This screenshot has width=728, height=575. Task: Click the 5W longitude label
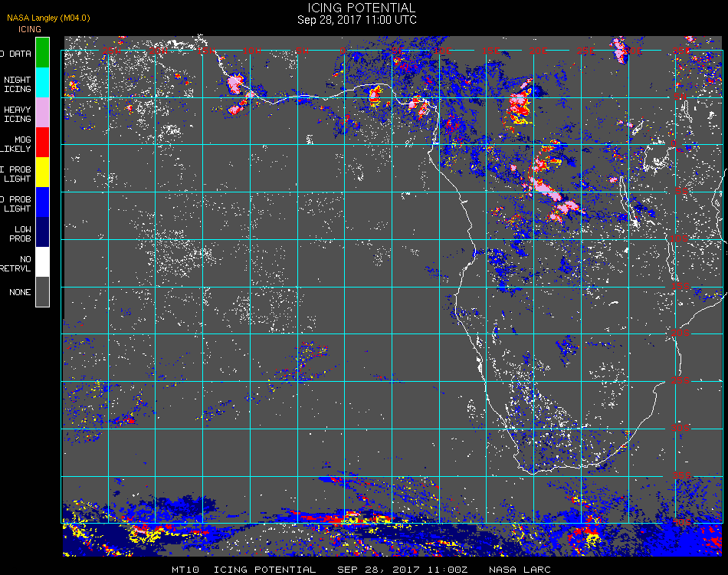click(x=302, y=50)
